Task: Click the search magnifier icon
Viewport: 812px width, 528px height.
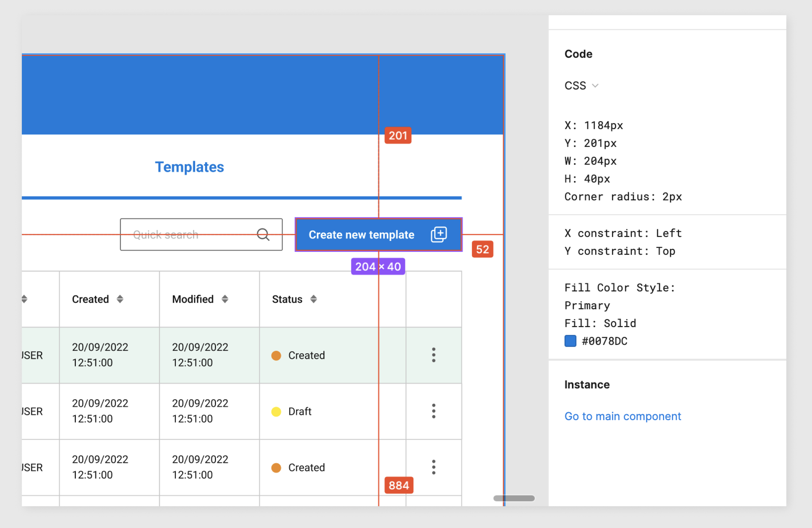Action: tap(263, 234)
